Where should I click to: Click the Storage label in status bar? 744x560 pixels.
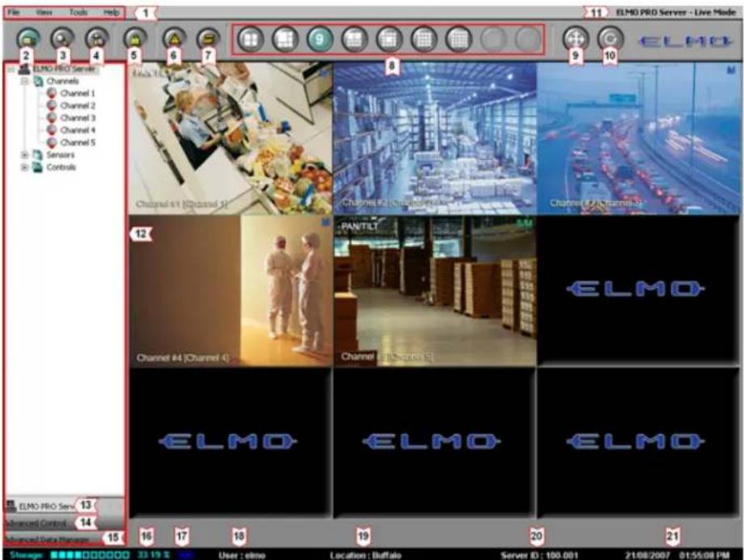26,555
